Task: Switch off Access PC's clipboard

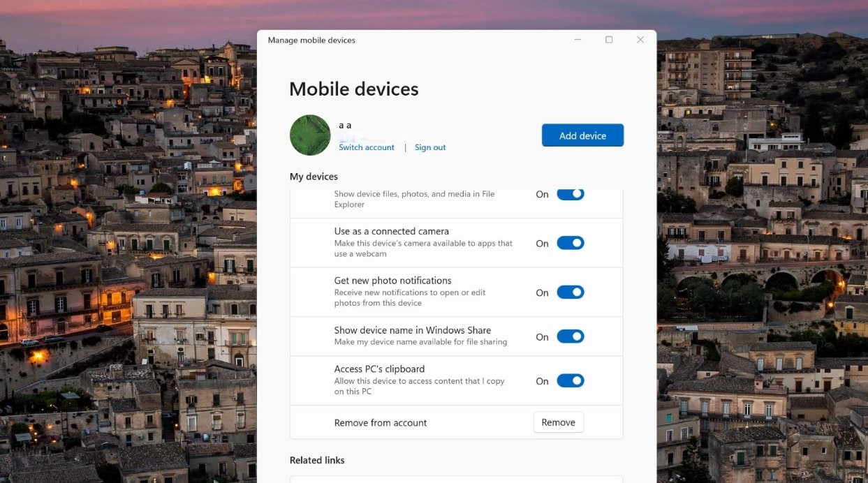Action: coord(571,380)
